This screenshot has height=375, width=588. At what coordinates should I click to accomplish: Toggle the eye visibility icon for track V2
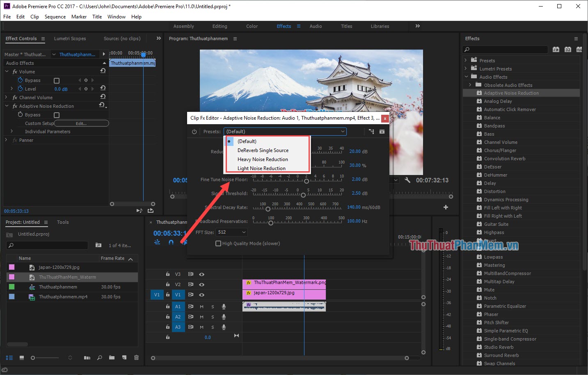point(201,284)
